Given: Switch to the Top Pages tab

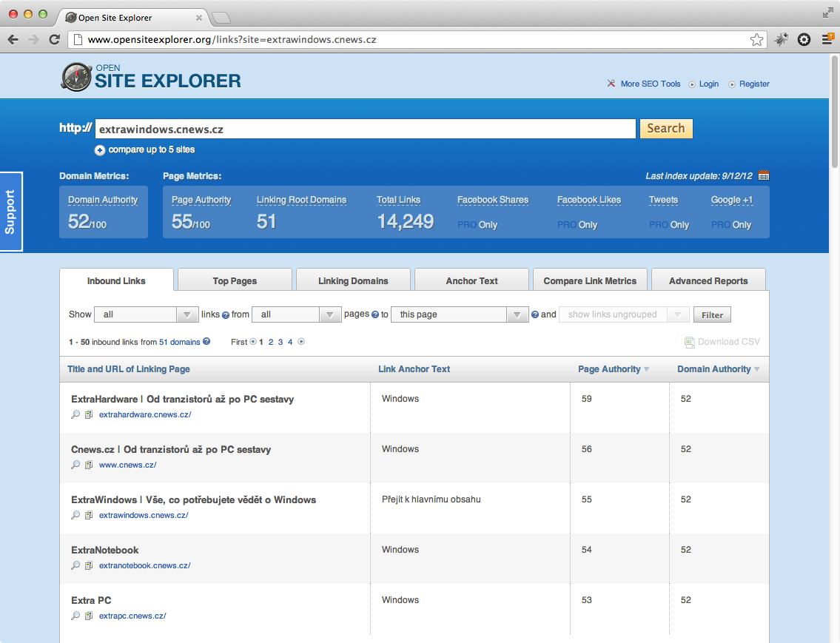Looking at the screenshot, I should click(235, 281).
